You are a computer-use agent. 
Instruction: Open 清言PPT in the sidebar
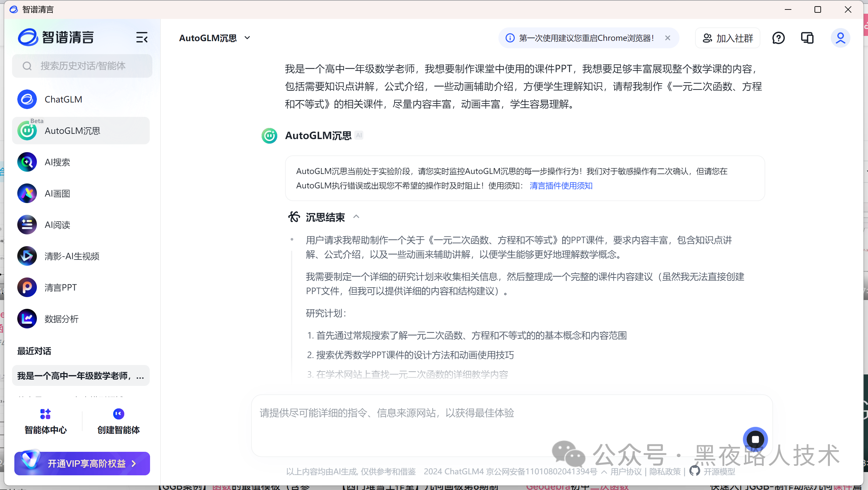click(60, 287)
